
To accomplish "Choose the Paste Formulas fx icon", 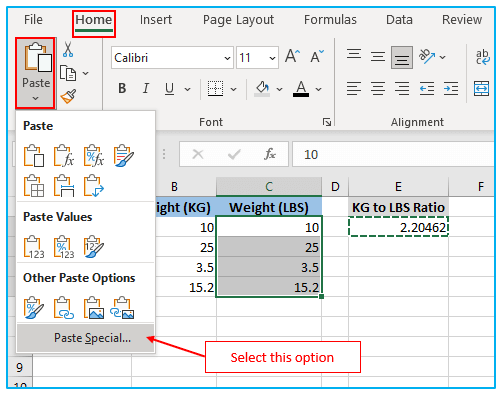I will 64,155.
